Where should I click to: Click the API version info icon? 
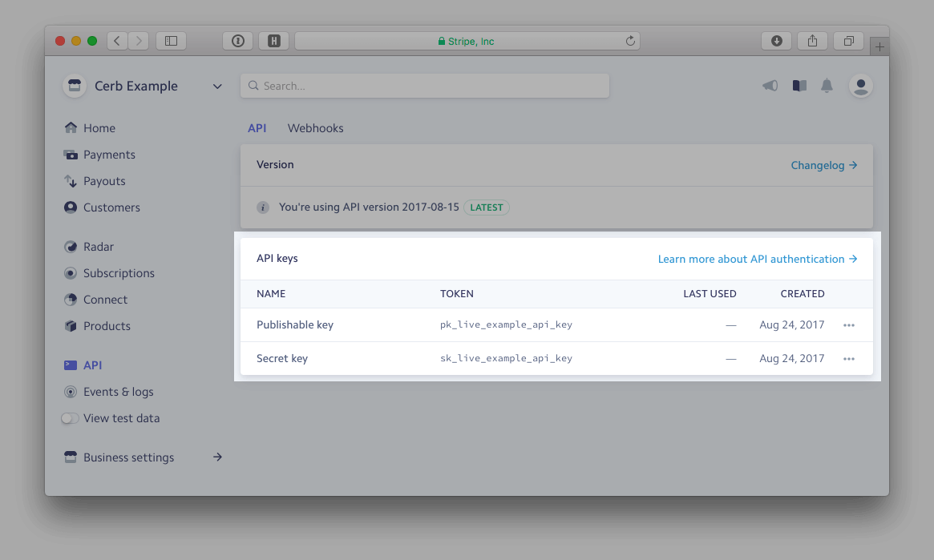[x=263, y=207]
